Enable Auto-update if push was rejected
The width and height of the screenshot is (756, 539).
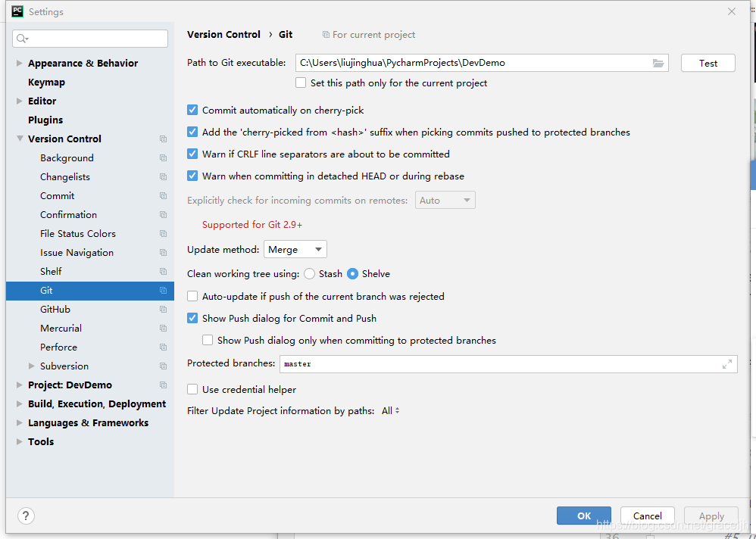[x=192, y=296]
